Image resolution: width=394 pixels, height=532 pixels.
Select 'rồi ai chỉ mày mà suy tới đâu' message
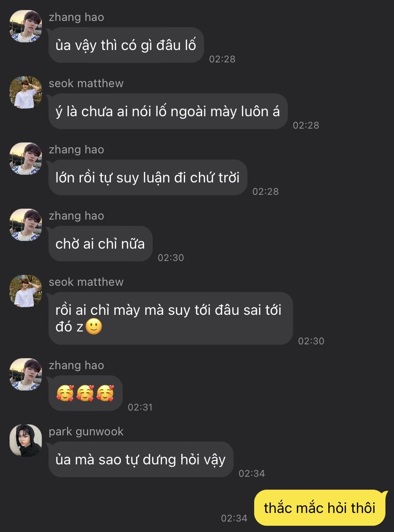point(170,319)
